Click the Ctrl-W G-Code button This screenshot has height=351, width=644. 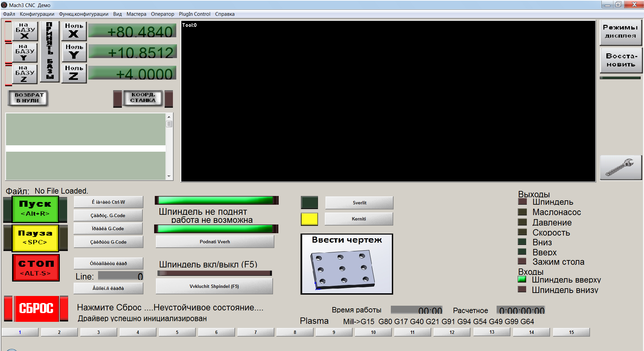[108, 202]
